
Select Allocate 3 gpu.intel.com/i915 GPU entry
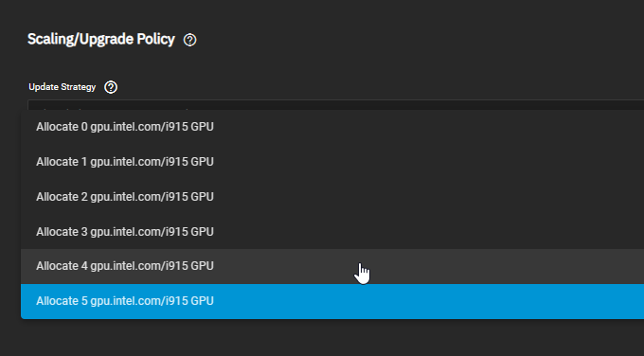pos(332,232)
